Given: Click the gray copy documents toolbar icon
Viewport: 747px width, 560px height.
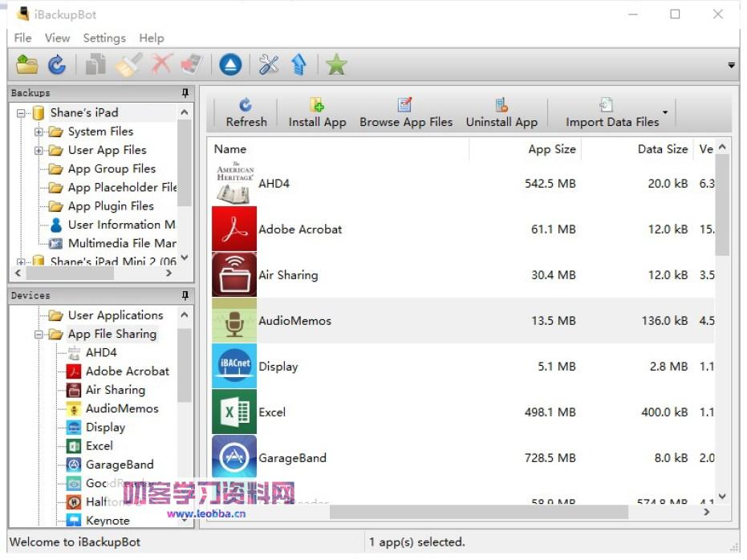Looking at the screenshot, I should 95,64.
